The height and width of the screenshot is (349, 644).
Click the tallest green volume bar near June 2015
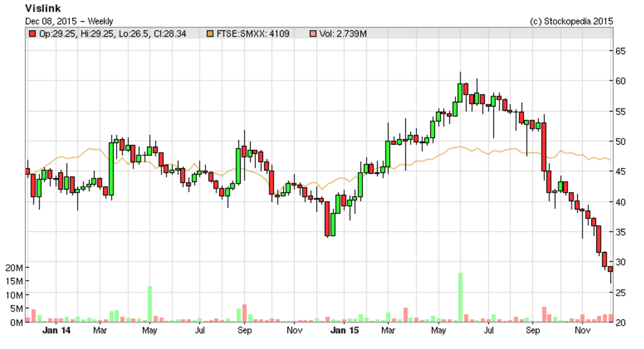461,297
